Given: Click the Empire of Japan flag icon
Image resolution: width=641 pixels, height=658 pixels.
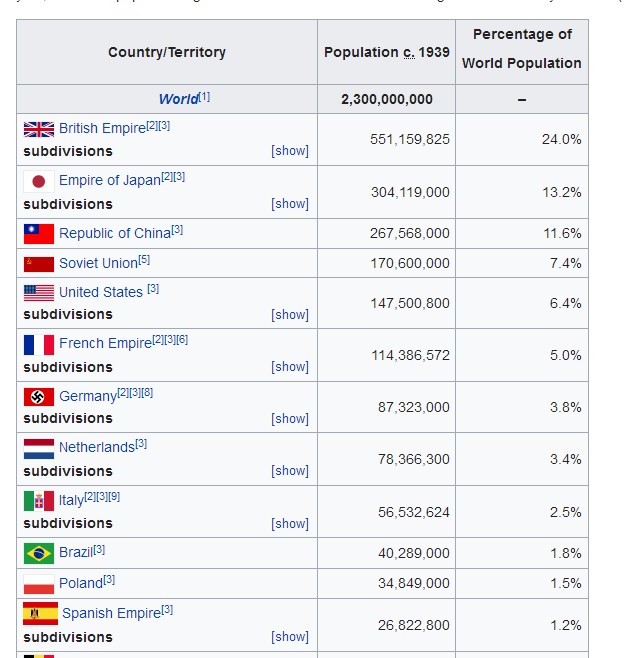Looking at the screenshot, I should coord(39,181).
